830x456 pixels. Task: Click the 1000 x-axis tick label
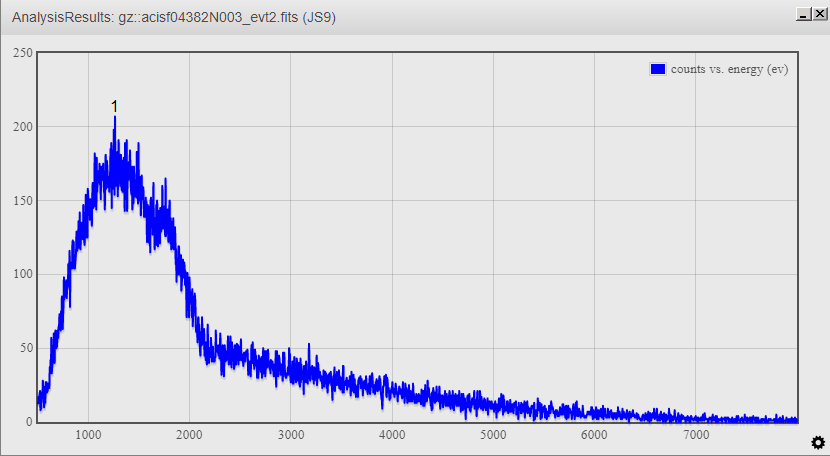coord(89,435)
